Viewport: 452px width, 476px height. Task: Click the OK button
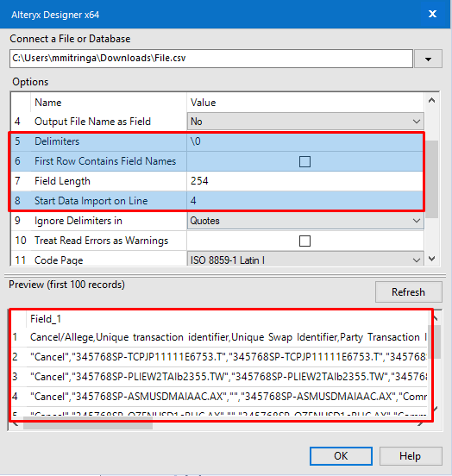coord(341,456)
